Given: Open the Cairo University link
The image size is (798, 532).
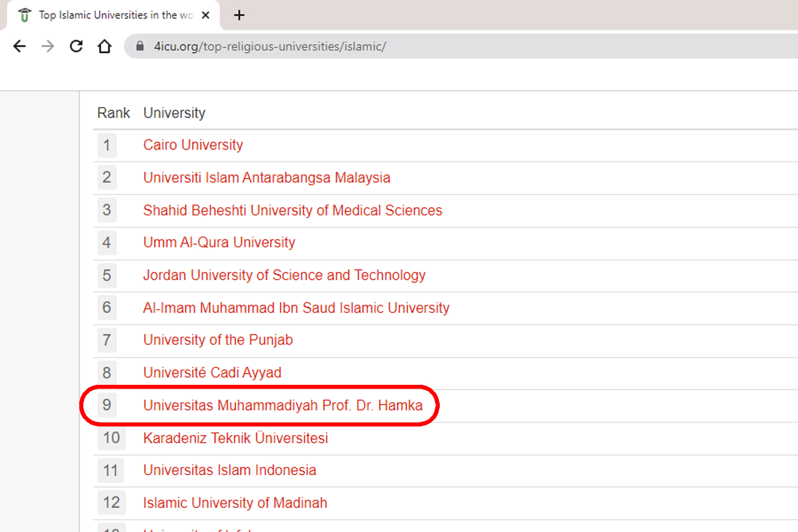Looking at the screenshot, I should click(193, 145).
